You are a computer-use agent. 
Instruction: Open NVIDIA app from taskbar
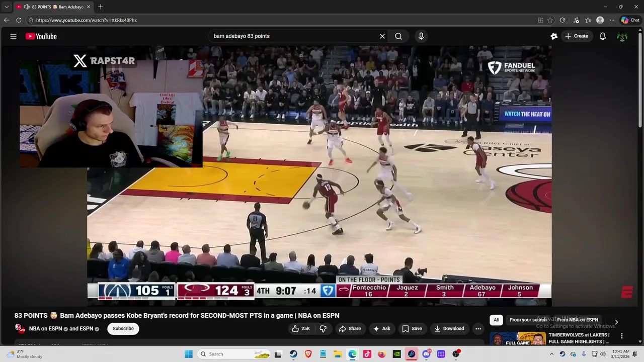(x=396, y=354)
